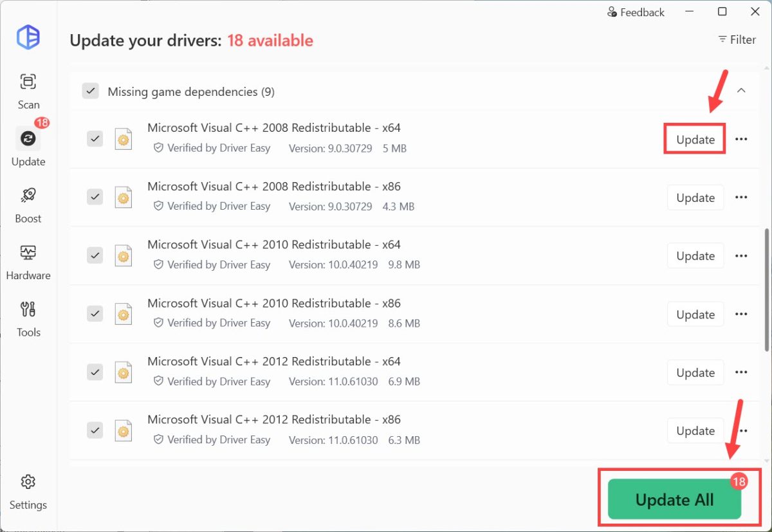Click the file icon for Visual C++ 2012 x86

coord(123,430)
